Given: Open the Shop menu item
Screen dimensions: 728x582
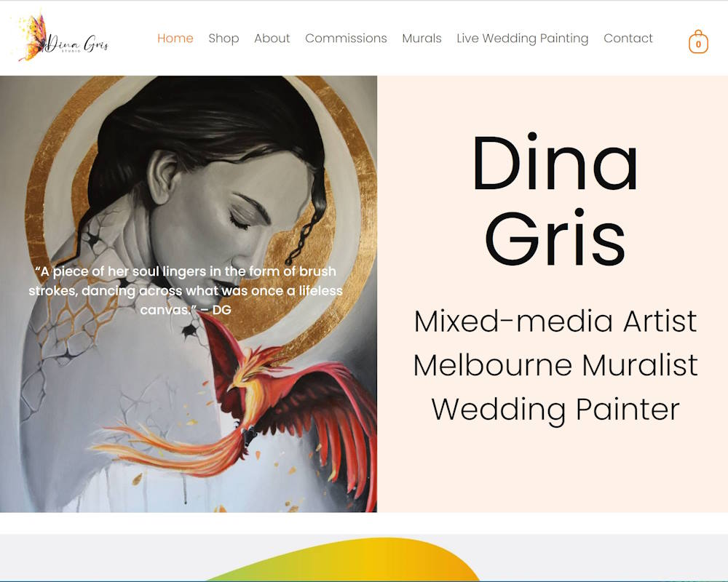Looking at the screenshot, I should [223, 39].
